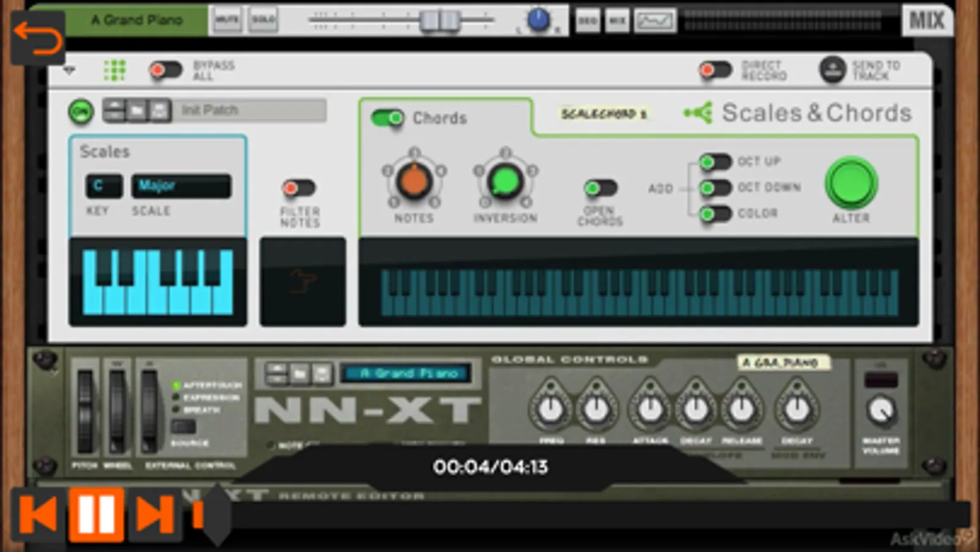Click the Send To Track button
The width and height of the screenshot is (980, 552).
(832, 69)
